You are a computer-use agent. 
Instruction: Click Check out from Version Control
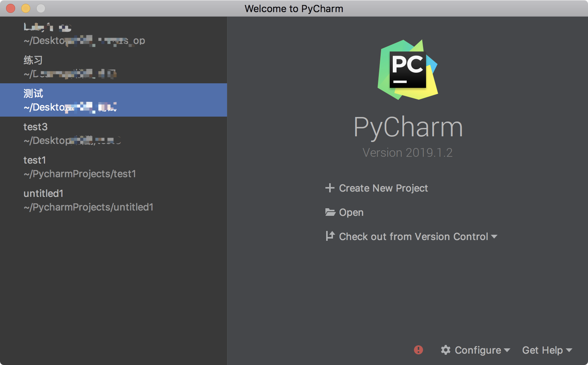414,237
